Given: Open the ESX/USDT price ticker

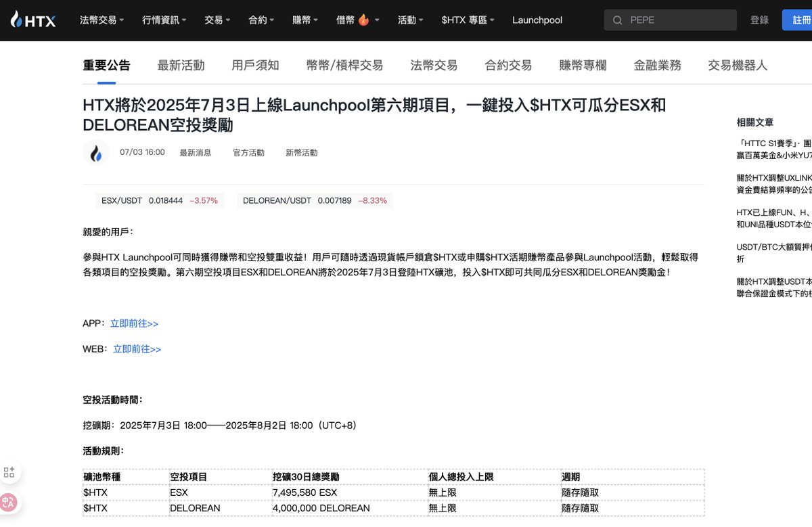Looking at the screenshot, I should [160, 201].
